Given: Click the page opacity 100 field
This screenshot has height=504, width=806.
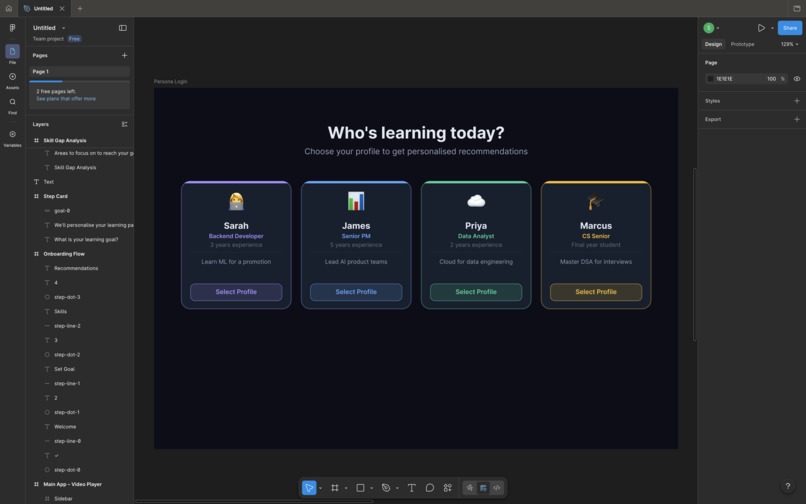Looking at the screenshot, I should [771, 79].
